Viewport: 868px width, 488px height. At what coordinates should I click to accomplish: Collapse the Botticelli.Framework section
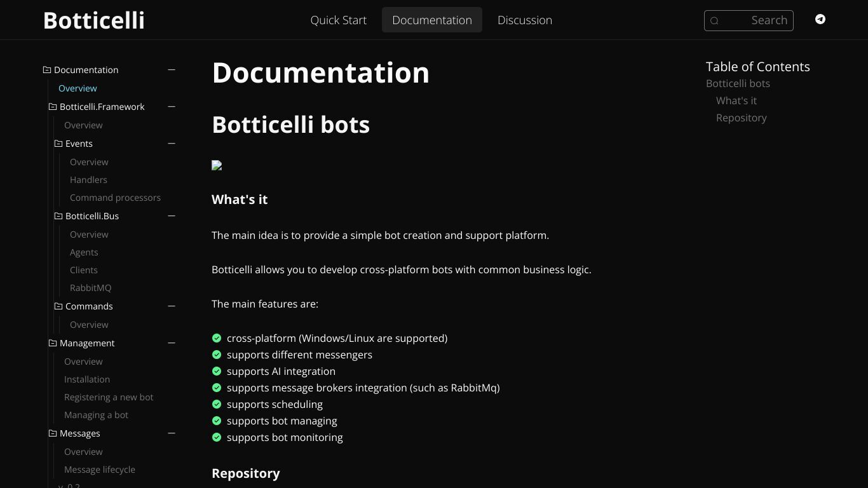pos(172,107)
